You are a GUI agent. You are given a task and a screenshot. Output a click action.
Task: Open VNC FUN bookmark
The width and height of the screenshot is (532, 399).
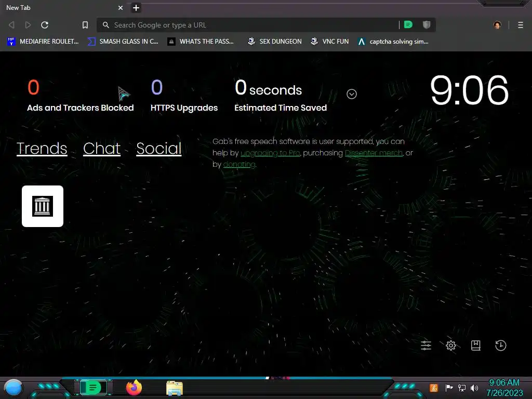pyautogui.click(x=330, y=42)
